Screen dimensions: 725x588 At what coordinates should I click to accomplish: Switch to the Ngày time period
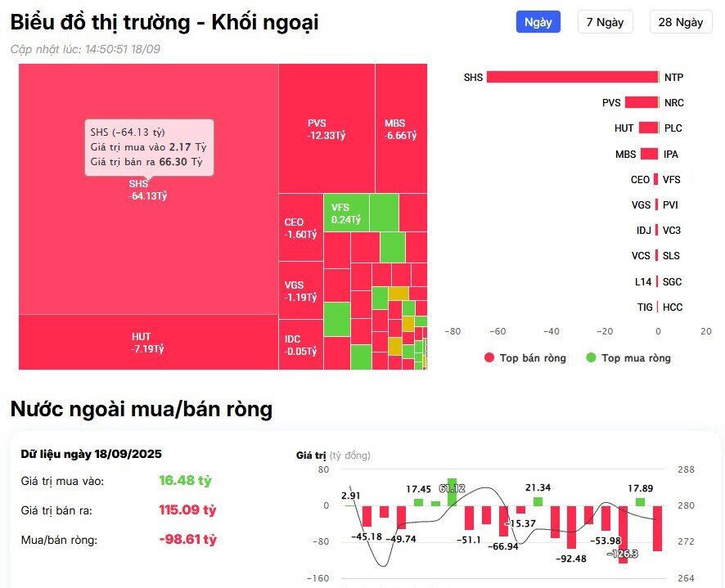pyautogui.click(x=537, y=22)
